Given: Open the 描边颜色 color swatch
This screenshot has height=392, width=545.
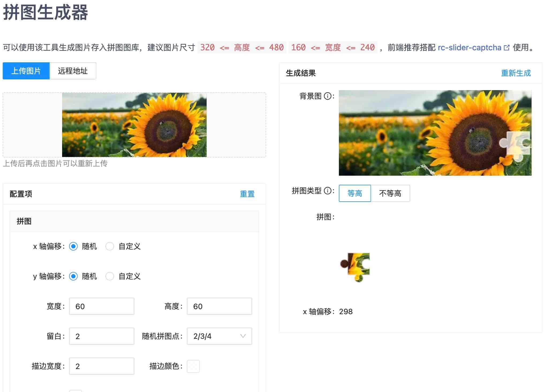Looking at the screenshot, I should click(193, 366).
